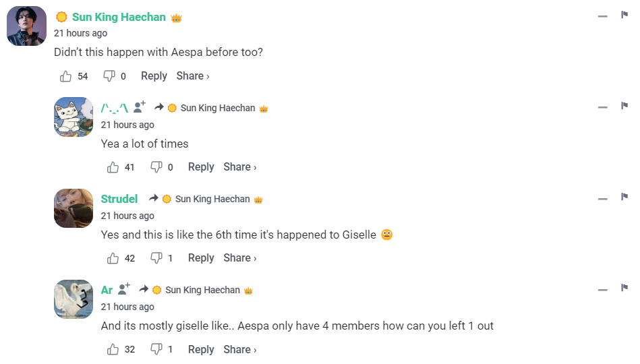The height and width of the screenshot is (364, 640).
Task: Downvote Sun King Haechan's top comment
Action: [x=109, y=76]
